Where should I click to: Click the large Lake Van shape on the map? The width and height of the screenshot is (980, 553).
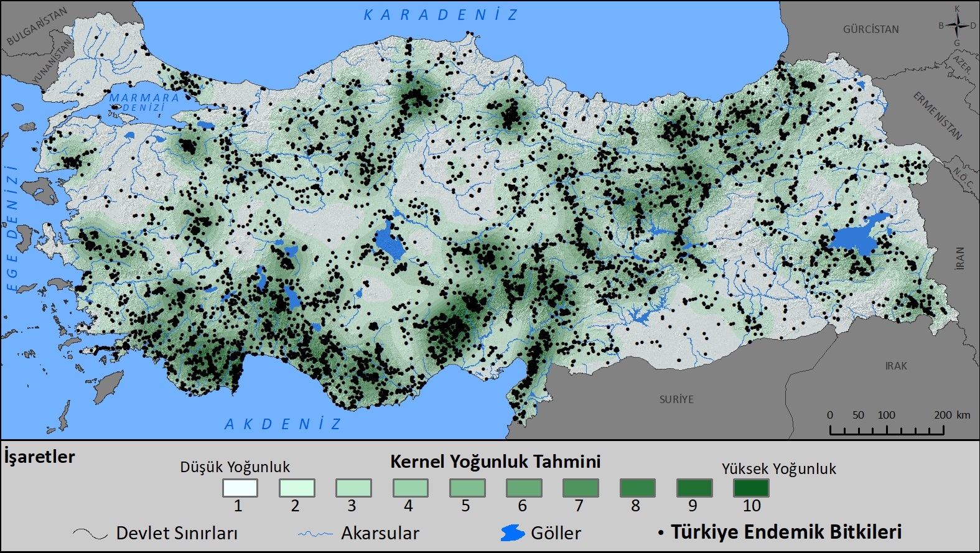click(x=857, y=236)
